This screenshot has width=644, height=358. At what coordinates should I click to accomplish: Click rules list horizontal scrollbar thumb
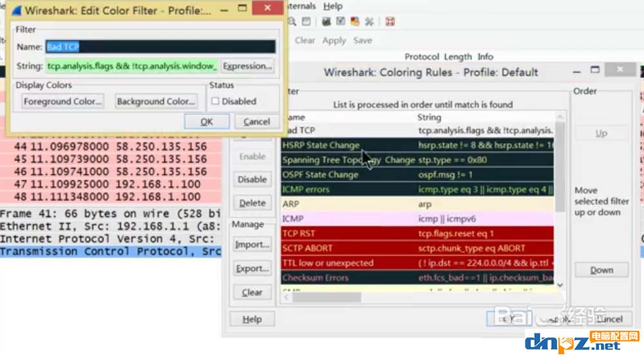point(327,297)
